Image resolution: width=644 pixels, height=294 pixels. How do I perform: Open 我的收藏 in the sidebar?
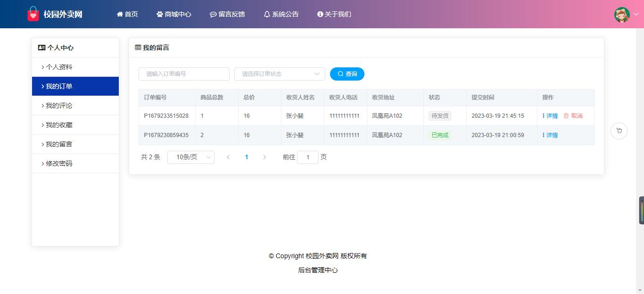(59, 125)
